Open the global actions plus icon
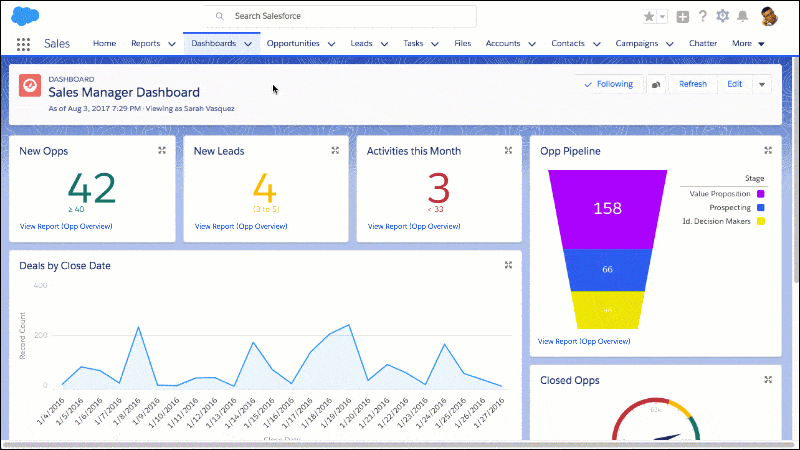800x450 pixels. [683, 16]
